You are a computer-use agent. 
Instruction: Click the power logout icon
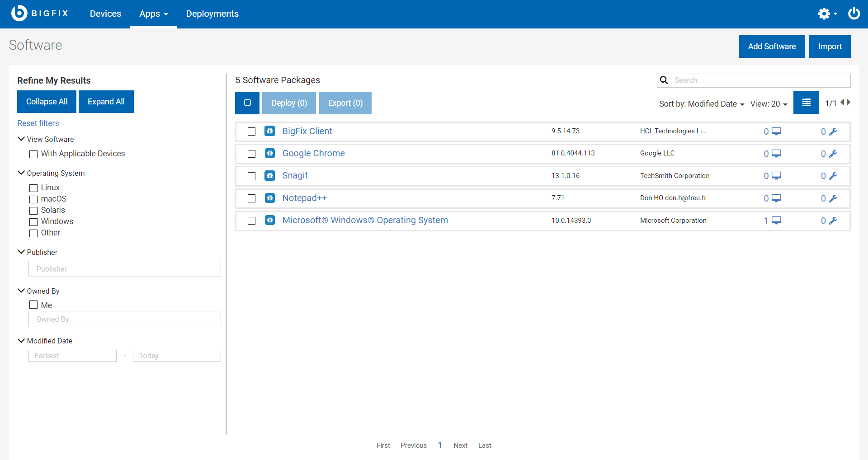point(854,14)
